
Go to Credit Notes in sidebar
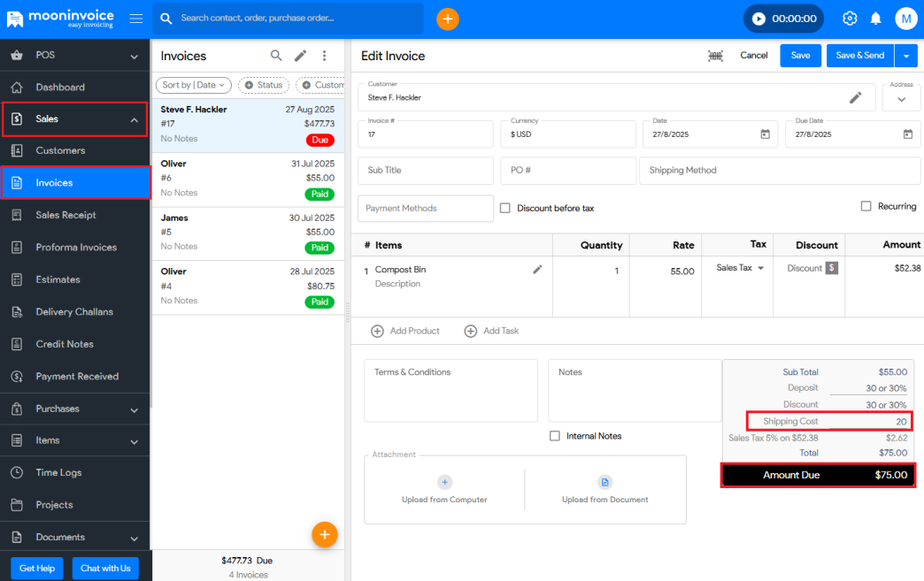click(64, 344)
